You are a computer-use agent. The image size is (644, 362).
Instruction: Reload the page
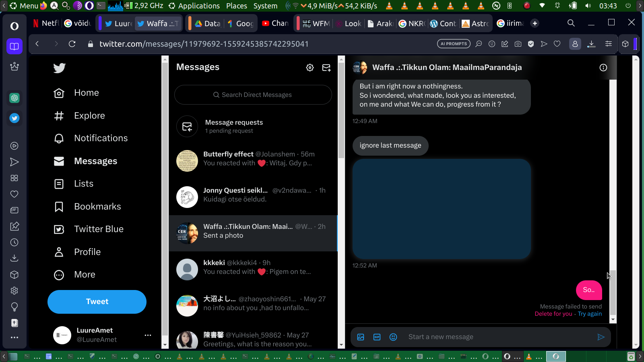[x=72, y=44]
